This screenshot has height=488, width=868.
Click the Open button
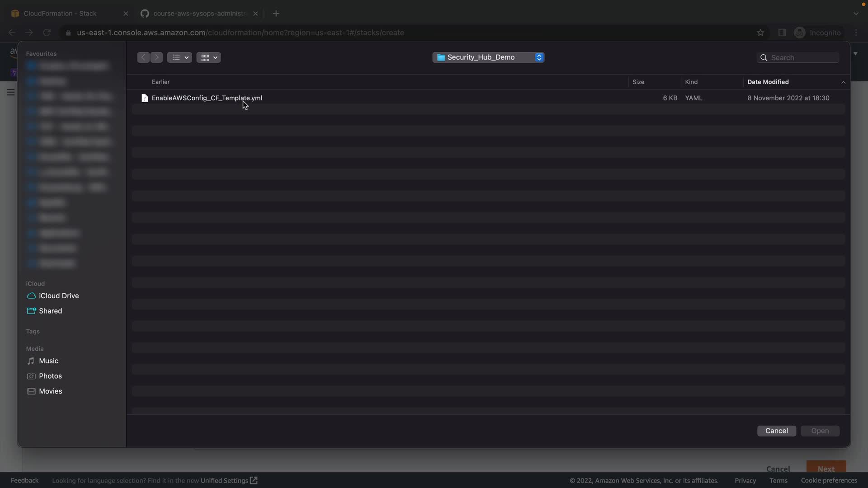820,431
